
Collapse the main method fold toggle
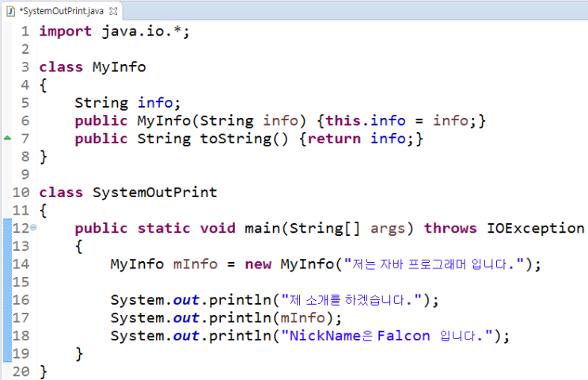[x=32, y=228]
